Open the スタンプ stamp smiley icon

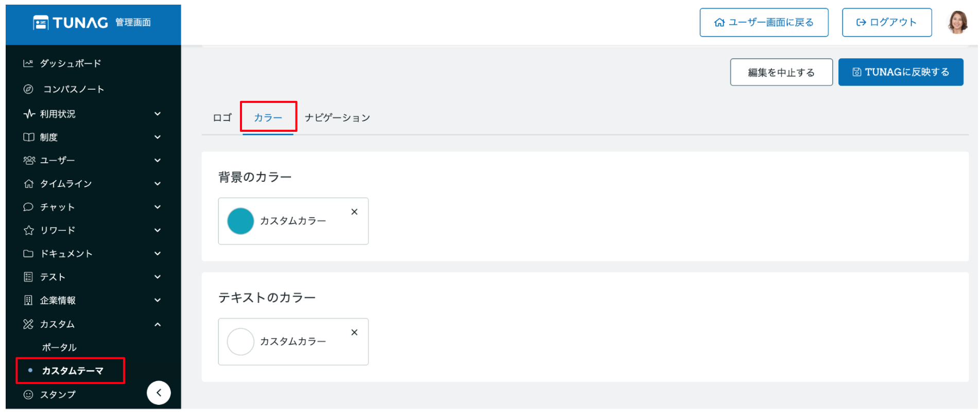tap(29, 394)
